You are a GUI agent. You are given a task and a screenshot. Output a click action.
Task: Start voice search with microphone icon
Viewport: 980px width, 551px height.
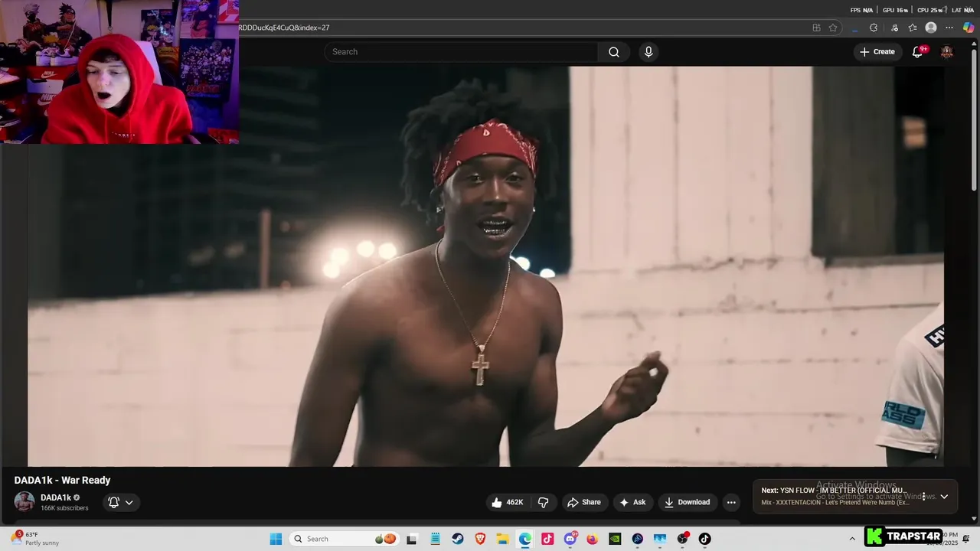[648, 52]
